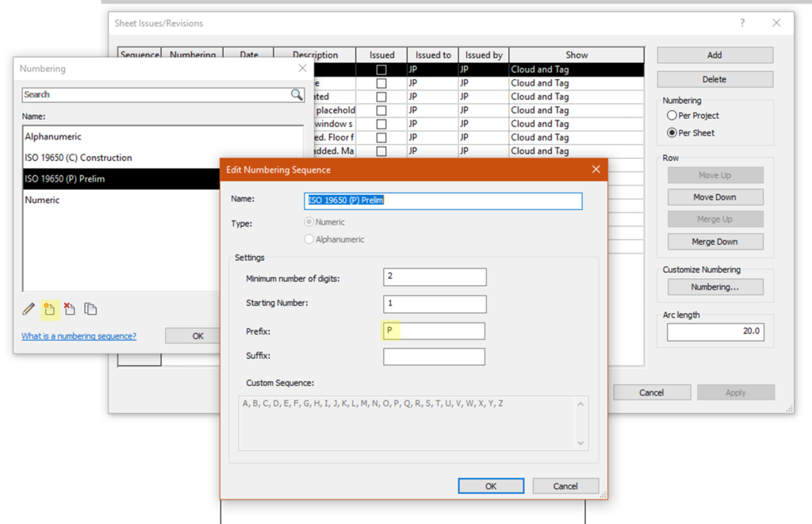Click the Delete button in Sheet Issues/Revisions
The height and width of the screenshot is (524, 812).
point(714,79)
